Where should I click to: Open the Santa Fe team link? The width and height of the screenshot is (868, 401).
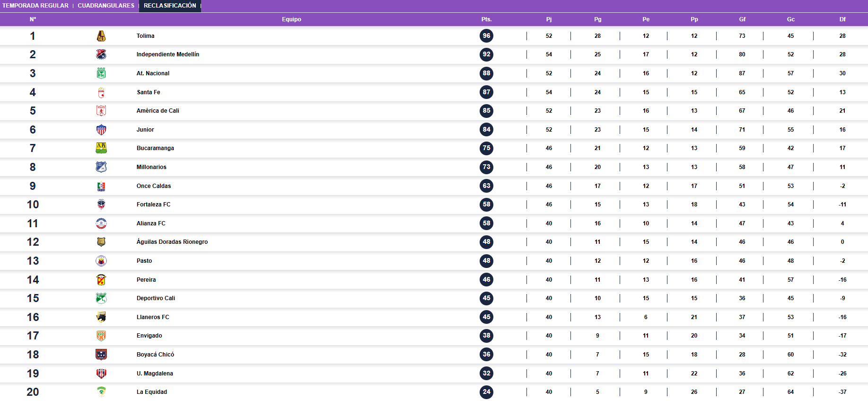click(x=149, y=92)
